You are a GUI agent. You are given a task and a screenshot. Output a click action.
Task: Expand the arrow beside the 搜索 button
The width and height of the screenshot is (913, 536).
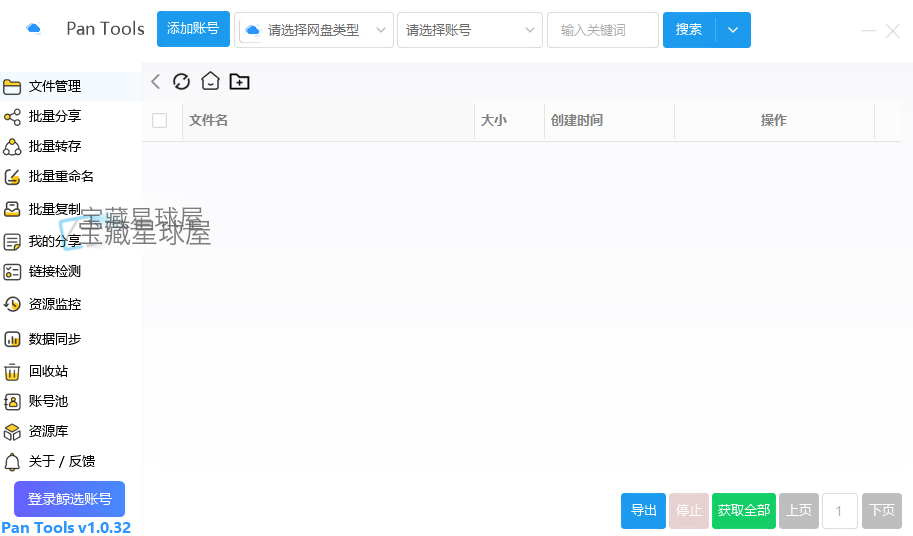733,30
